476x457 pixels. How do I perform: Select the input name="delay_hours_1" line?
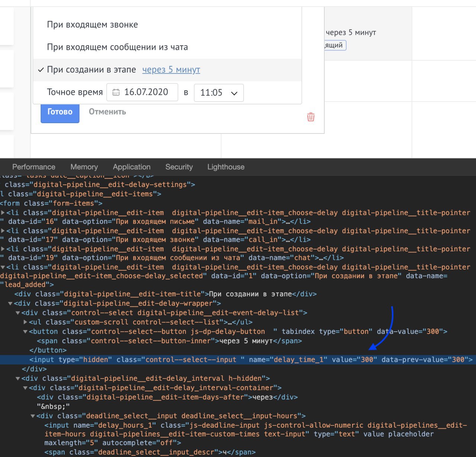(x=255, y=434)
